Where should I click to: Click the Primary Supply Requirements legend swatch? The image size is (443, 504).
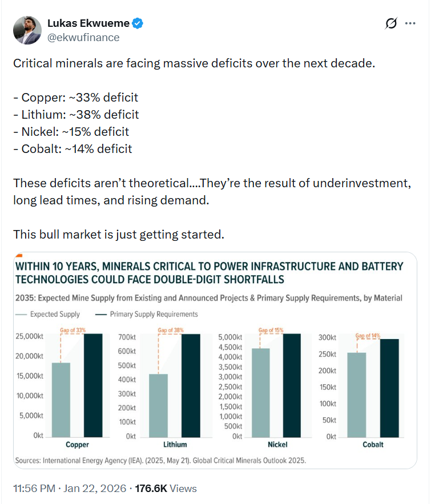(101, 315)
